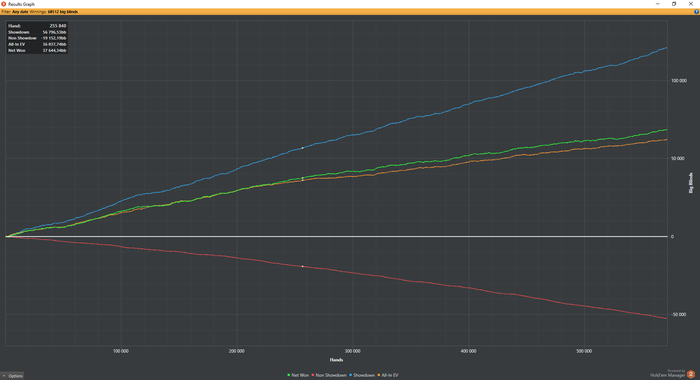Click the Results Graph title bar app icon

[x=4, y=4]
